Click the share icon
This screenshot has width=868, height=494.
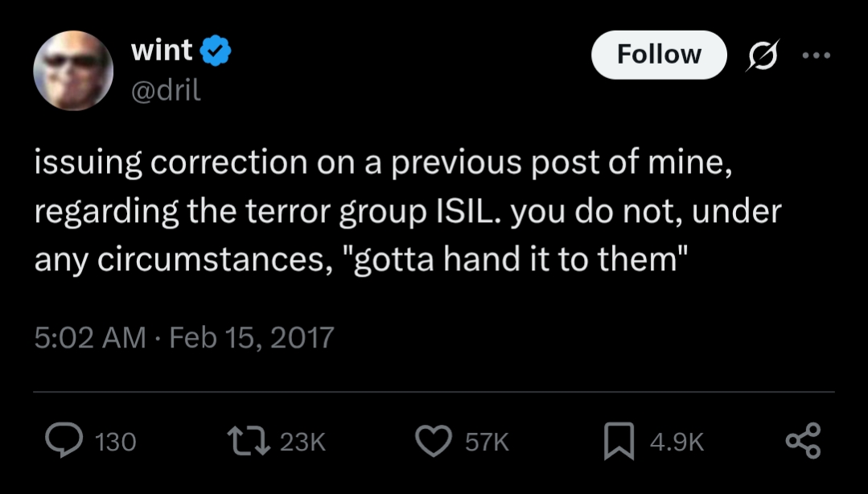pyautogui.click(x=802, y=441)
